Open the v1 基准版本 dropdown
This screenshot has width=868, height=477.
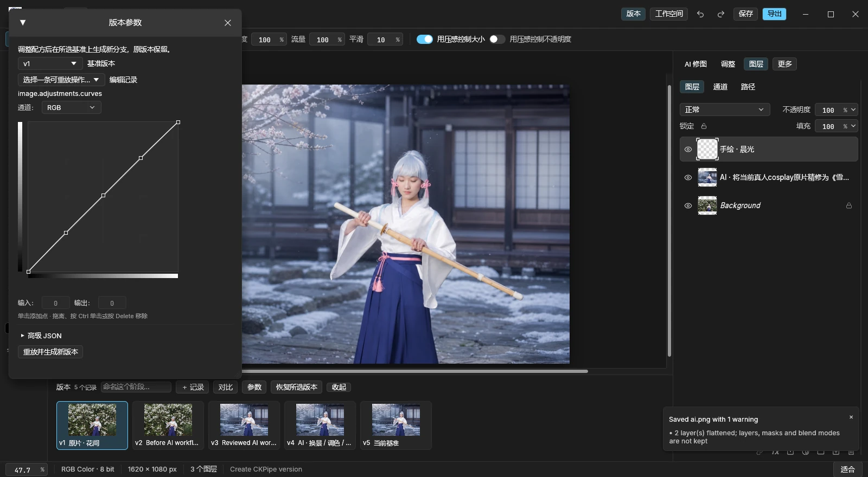50,63
